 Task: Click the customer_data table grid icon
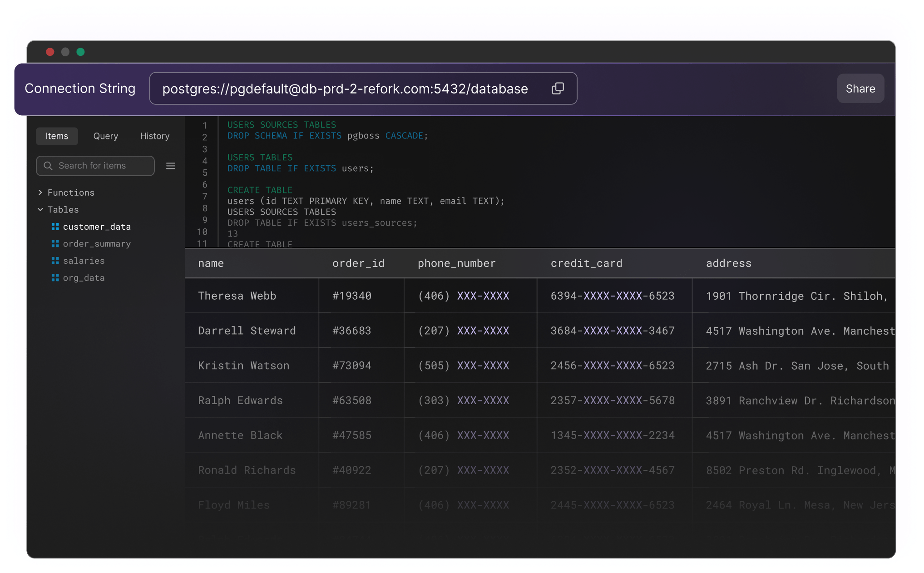click(55, 227)
